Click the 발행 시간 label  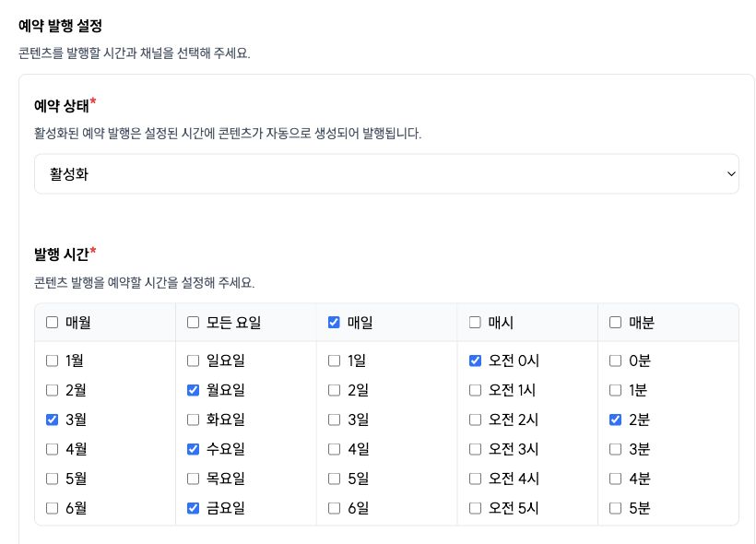[62, 254]
